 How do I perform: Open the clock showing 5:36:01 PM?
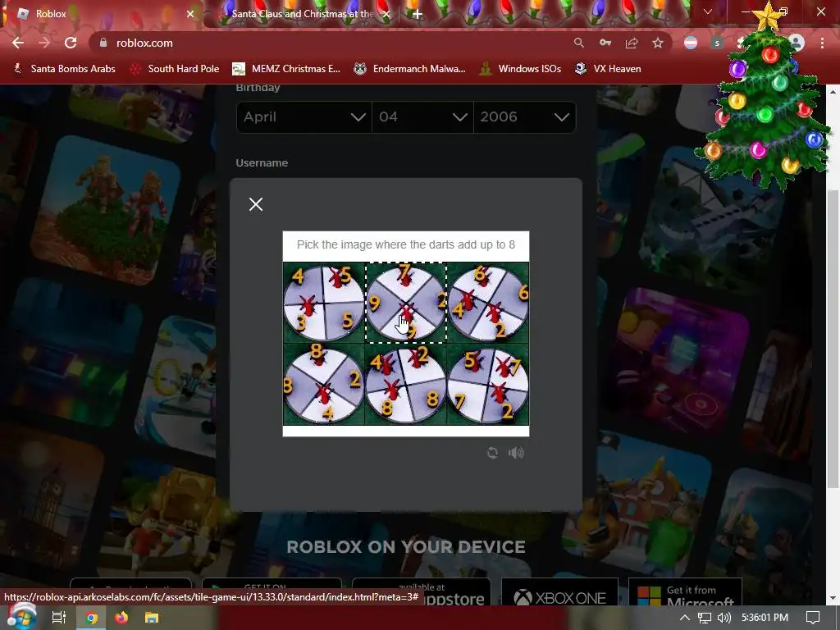pos(765,618)
